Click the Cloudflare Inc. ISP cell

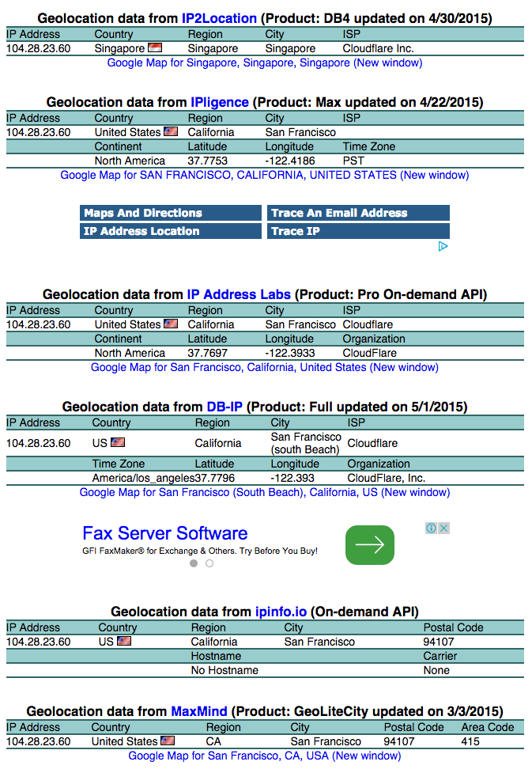[378, 48]
